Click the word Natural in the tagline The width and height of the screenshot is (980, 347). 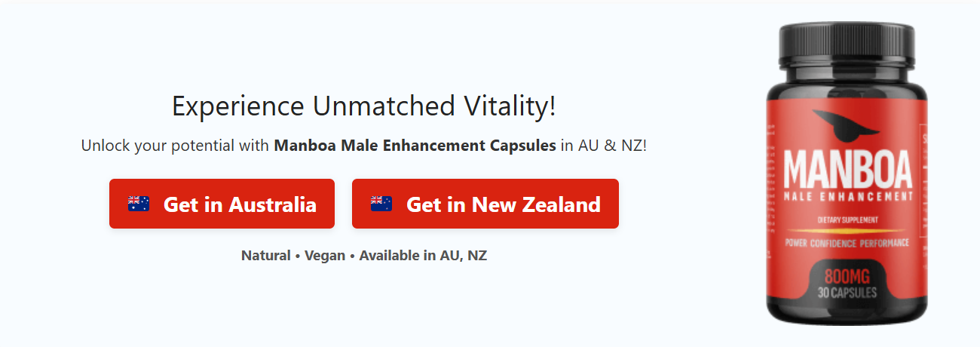click(x=265, y=255)
